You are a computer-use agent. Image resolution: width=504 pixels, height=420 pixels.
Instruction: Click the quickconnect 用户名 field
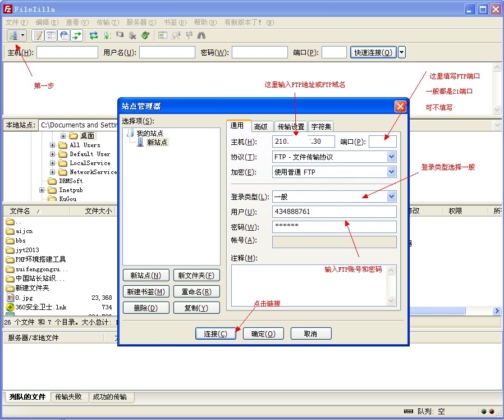coord(167,52)
